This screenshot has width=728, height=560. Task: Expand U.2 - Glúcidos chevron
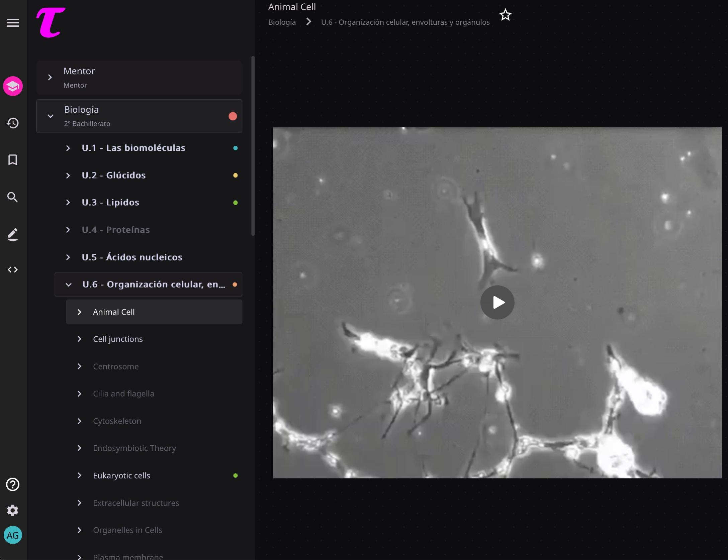[68, 176]
